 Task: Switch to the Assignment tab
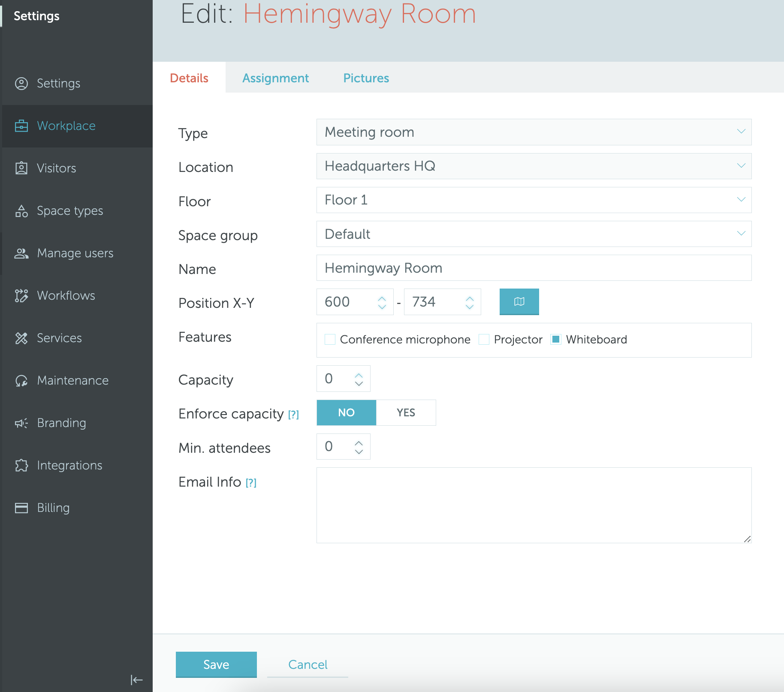pyautogui.click(x=276, y=78)
